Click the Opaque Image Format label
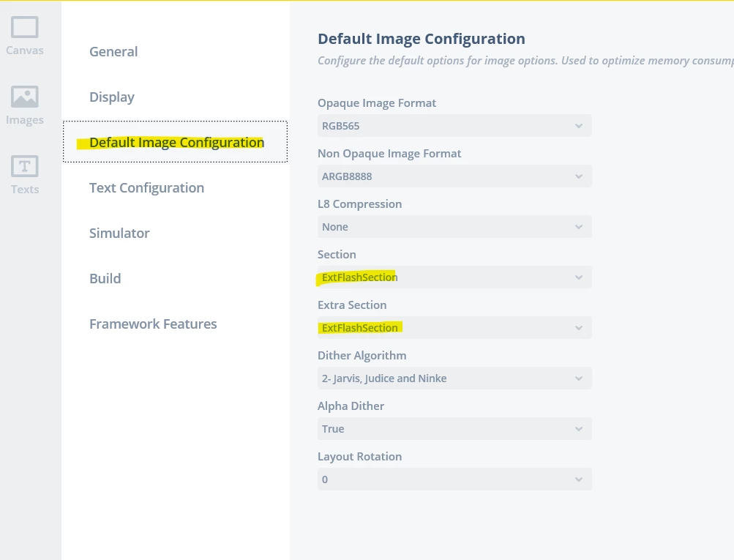This screenshot has width=734, height=560. point(377,103)
